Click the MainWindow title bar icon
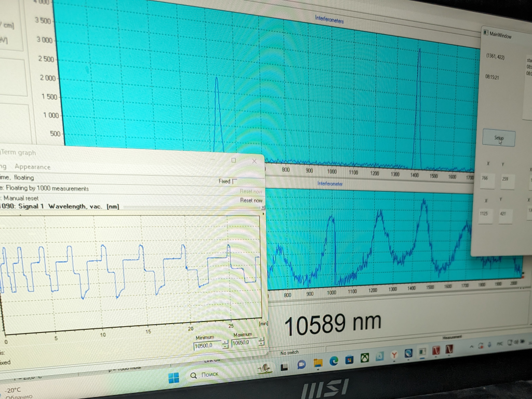Viewport: 532px width, 399px height. (486, 33)
